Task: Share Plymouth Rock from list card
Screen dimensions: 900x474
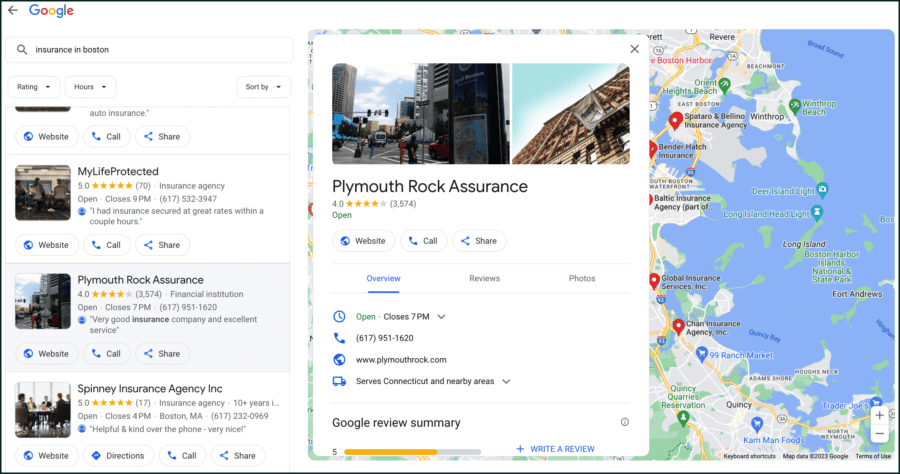Action: point(162,353)
